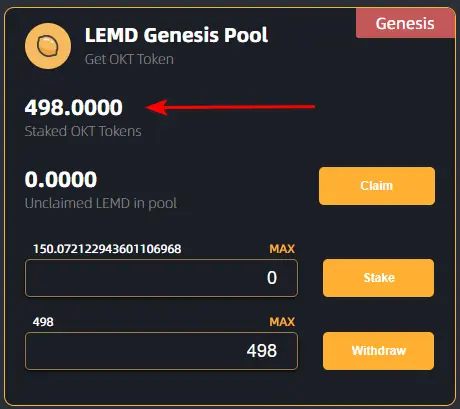Screen dimensions: 460x409
Task: Click the LEMD Genesis Pool title
Action: click(176, 35)
